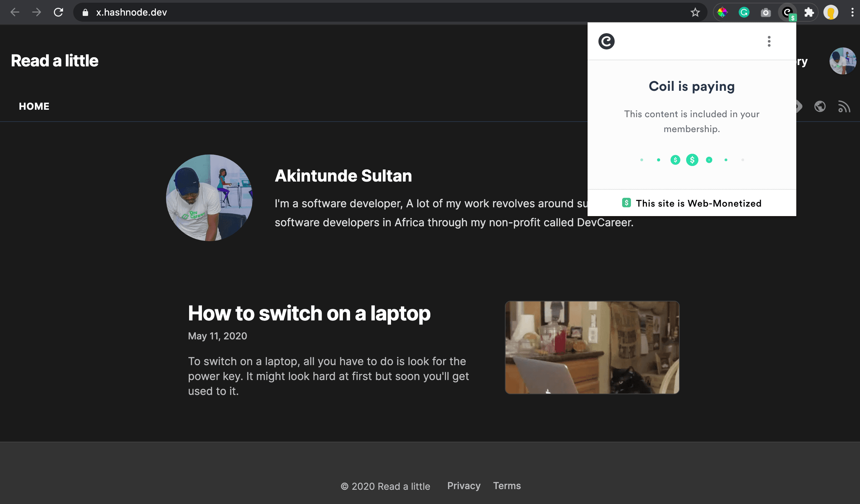Click the Privacy footer link
Screen dimensions: 860x504
pos(464,486)
